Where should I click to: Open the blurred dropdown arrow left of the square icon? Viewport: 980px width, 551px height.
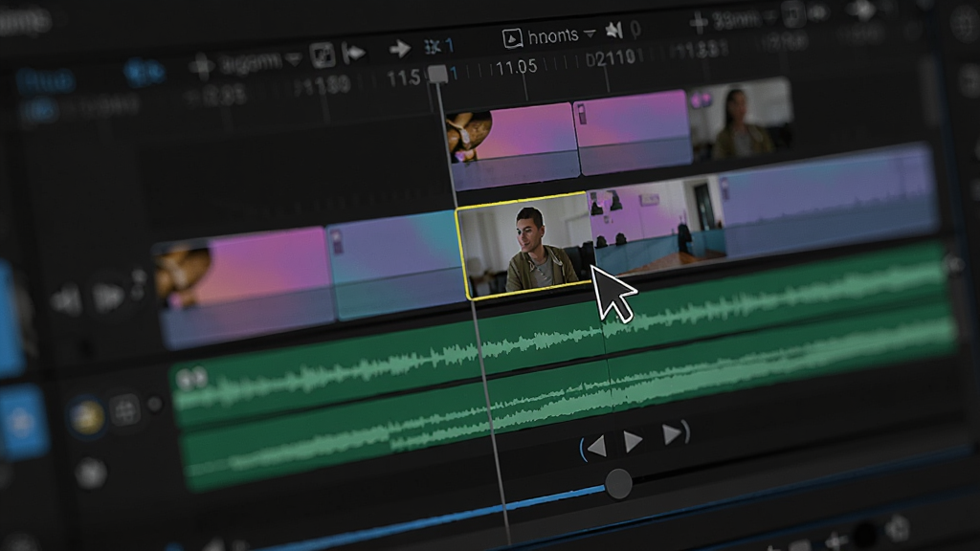click(x=293, y=59)
